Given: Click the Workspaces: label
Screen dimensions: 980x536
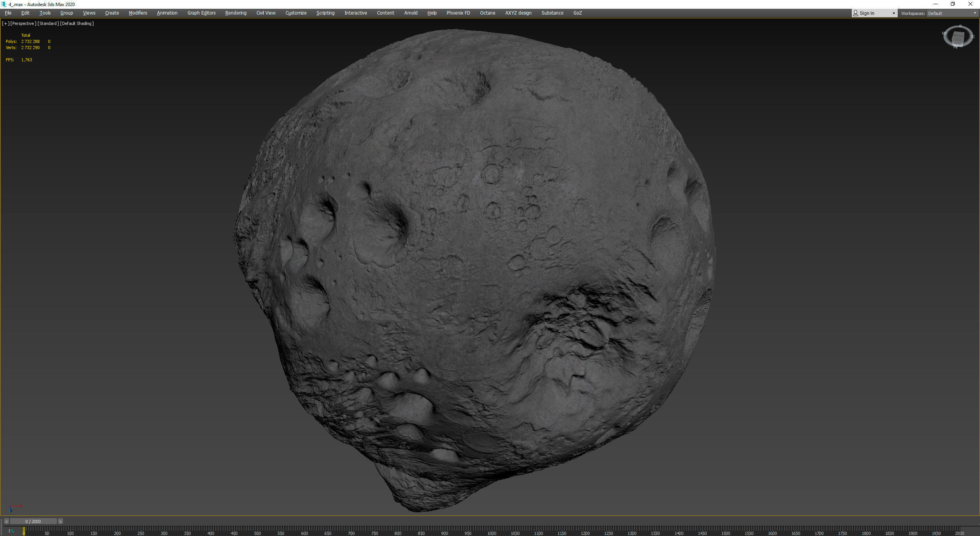Looking at the screenshot, I should (913, 13).
